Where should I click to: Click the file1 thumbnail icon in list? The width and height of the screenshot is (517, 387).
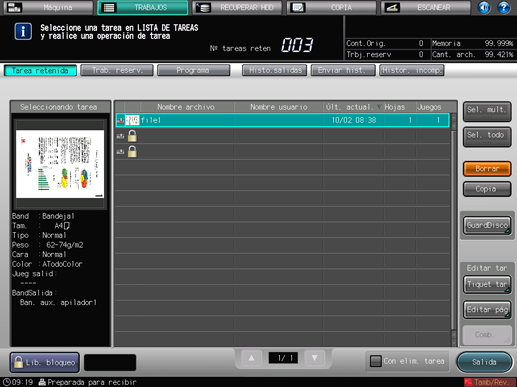coord(132,120)
